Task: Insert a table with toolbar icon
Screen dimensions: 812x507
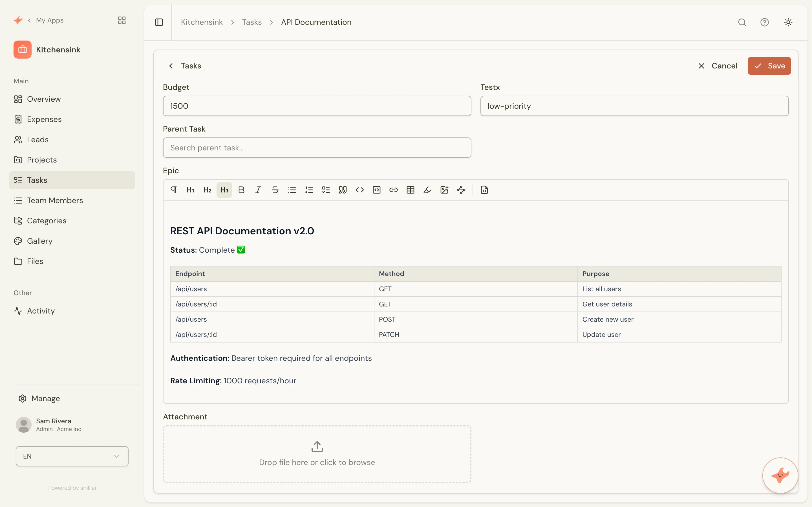Action: (x=410, y=190)
